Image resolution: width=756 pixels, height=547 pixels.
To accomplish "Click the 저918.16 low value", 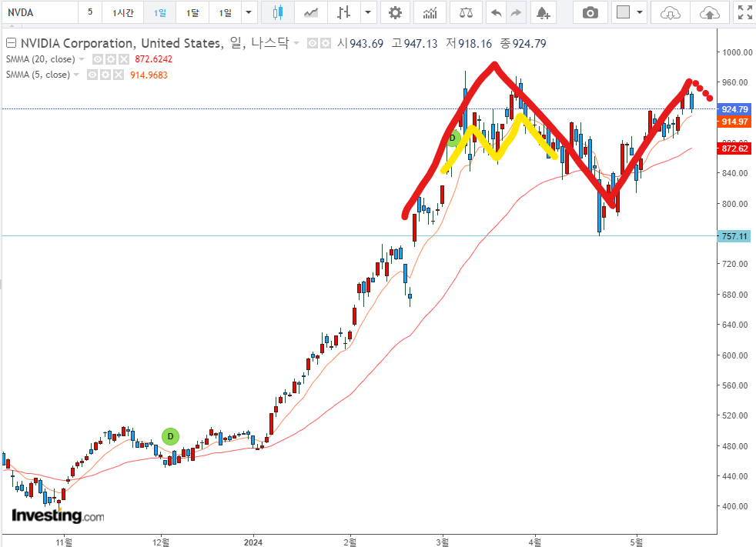I will (469, 44).
